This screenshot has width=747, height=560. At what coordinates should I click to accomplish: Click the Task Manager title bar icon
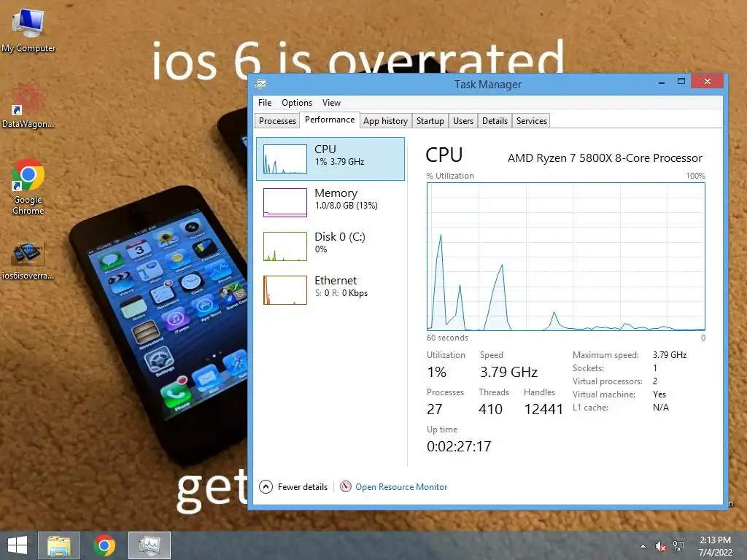pyautogui.click(x=260, y=85)
